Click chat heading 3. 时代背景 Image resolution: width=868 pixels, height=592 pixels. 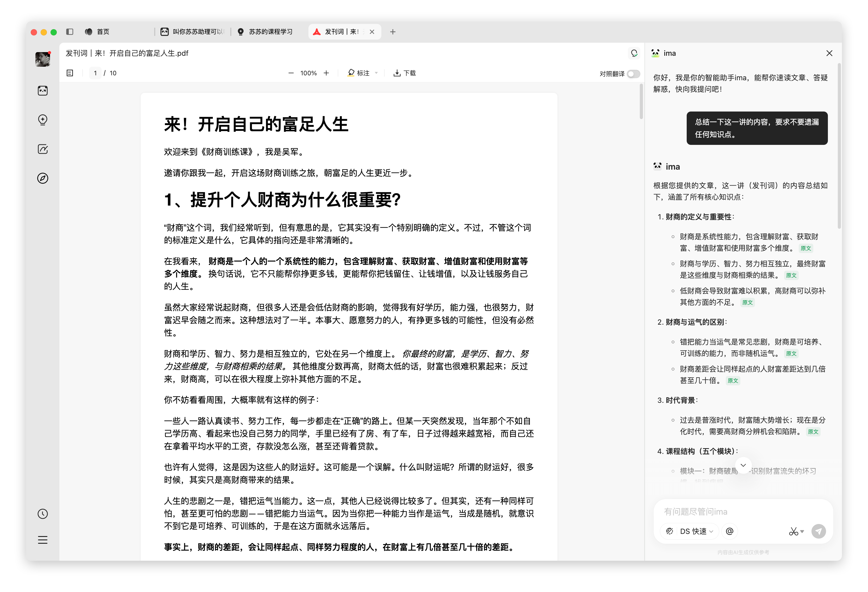678,400
